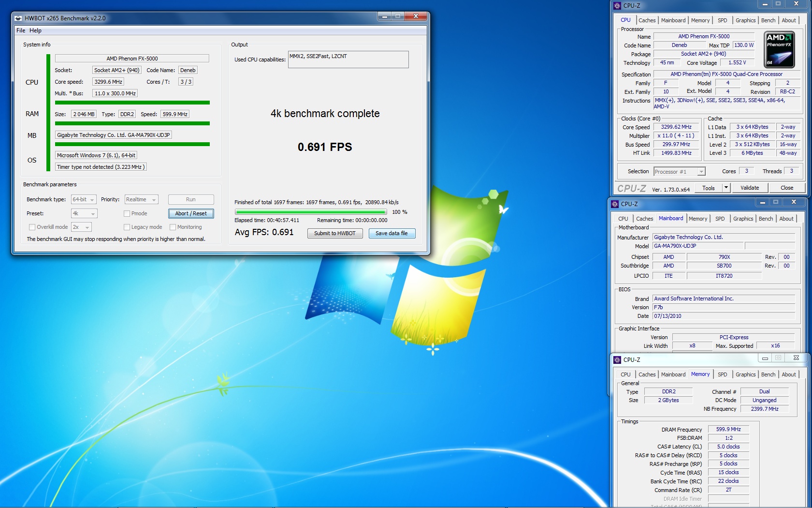Switch to Caches tab in top CPU-Z window
The image size is (812, 508).
[647, 20]
